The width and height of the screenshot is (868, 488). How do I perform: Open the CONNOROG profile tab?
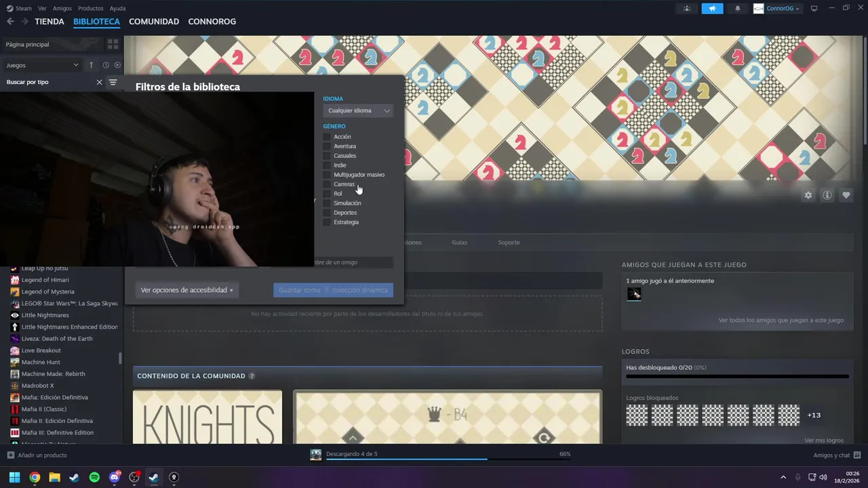(x=212, y=22)
